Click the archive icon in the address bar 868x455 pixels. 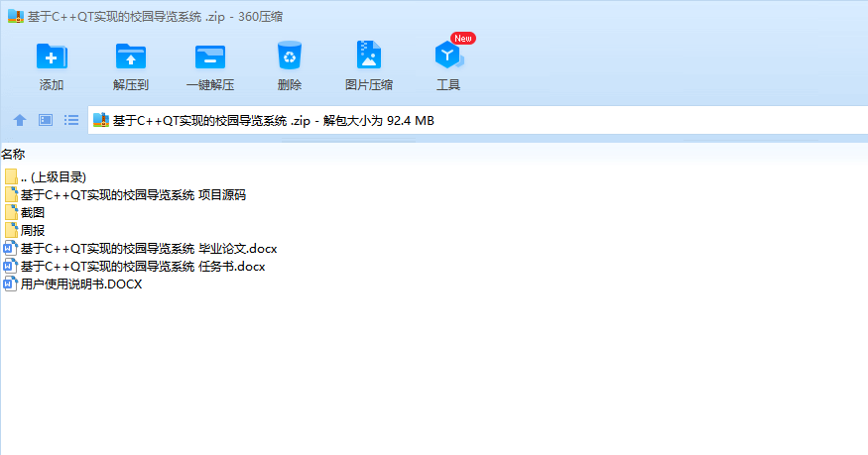(x=101, y=120)
